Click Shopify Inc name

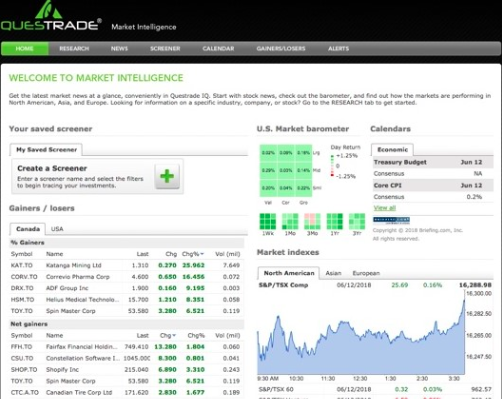62,369
